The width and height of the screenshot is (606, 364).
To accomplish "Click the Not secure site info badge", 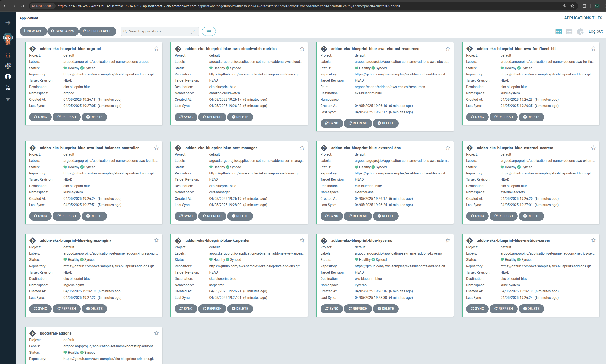I will pyautogui.click(x=42, y=6).
